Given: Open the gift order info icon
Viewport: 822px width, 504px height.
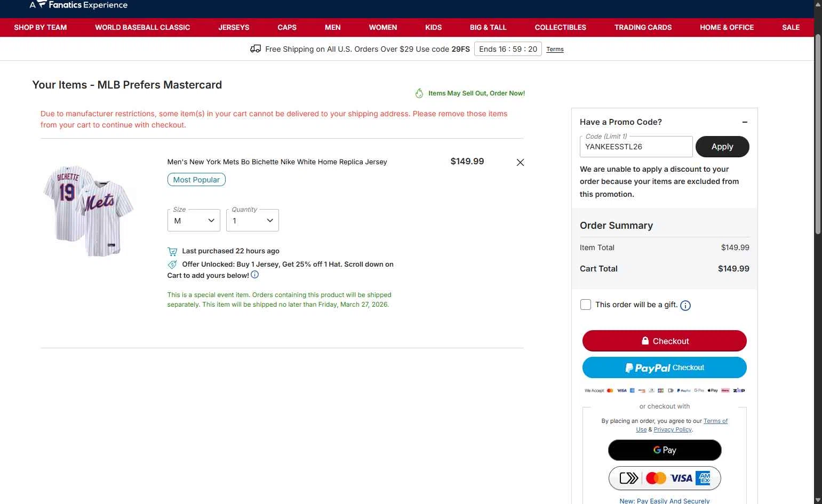Looking at the screenshot, I should 685,306.
